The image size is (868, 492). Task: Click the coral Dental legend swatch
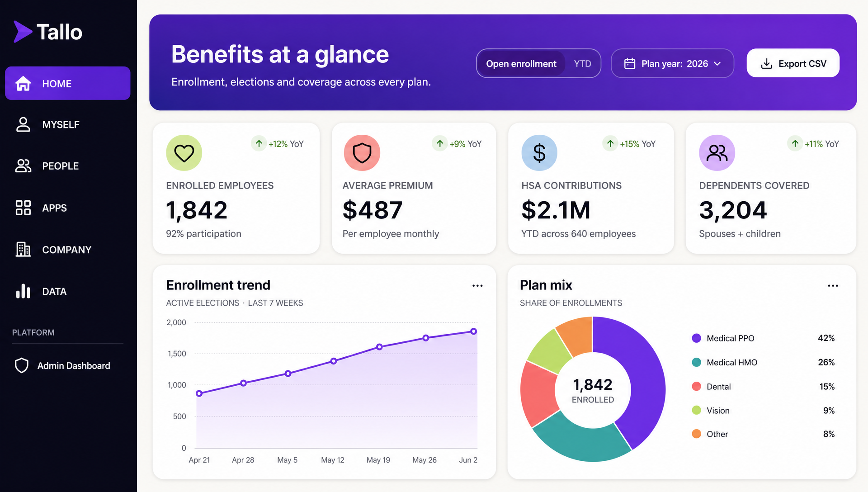coord(696,387)
